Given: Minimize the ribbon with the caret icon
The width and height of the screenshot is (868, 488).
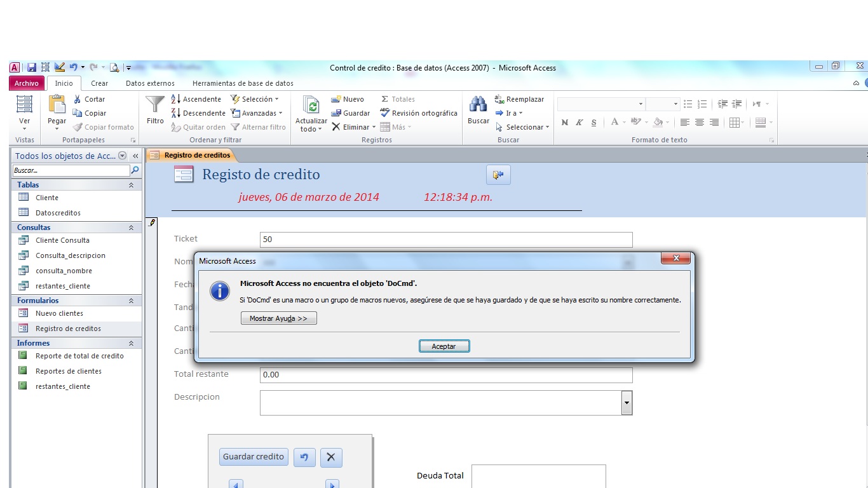Looking at the screenshot, I should pyautogui.click(x=857, y=83).
